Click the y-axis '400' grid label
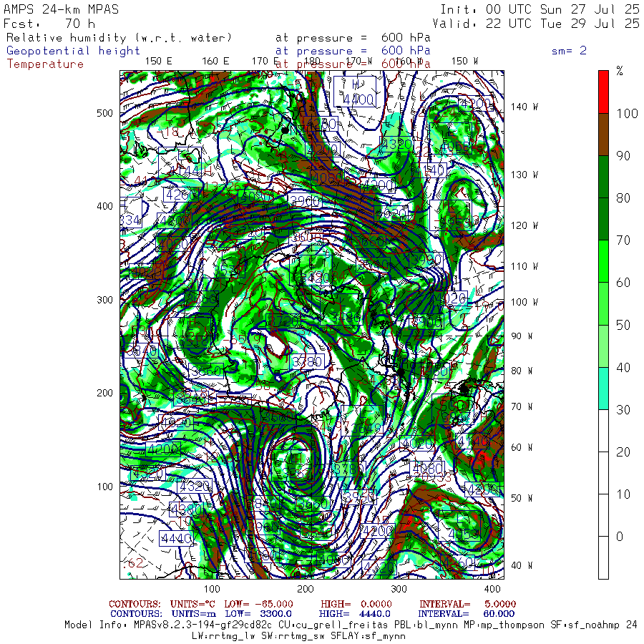 click(104, 206)
